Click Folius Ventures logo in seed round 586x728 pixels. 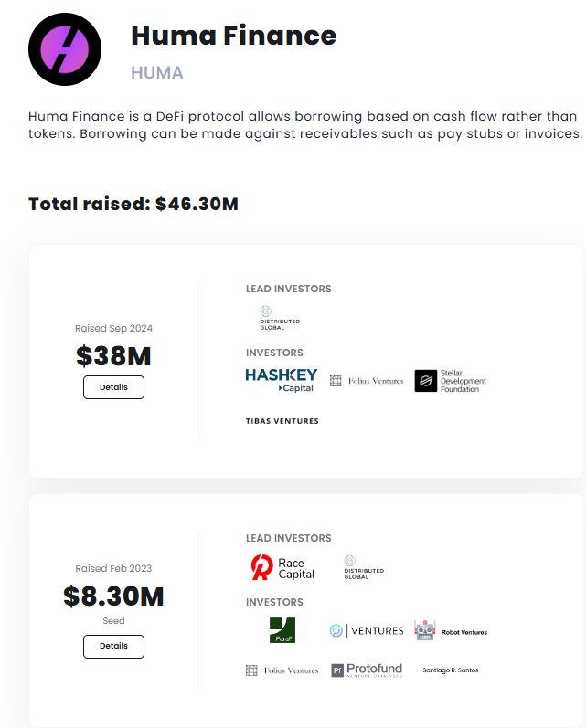282,670
